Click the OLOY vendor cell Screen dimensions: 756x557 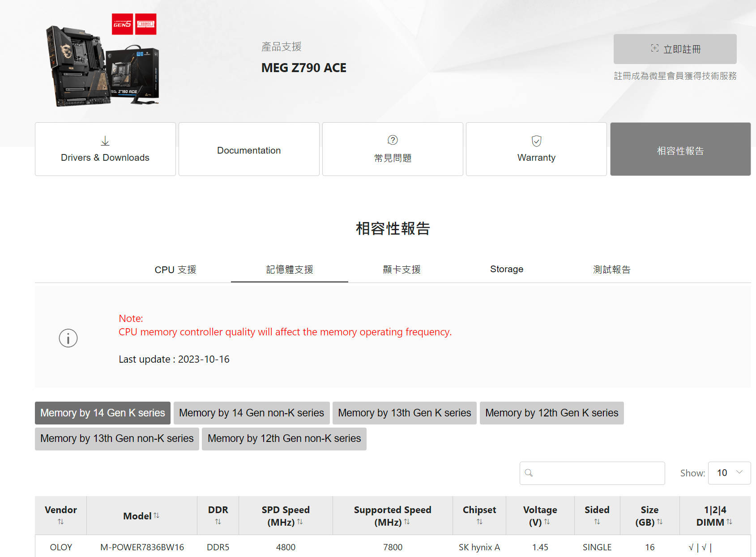(61, 547)
